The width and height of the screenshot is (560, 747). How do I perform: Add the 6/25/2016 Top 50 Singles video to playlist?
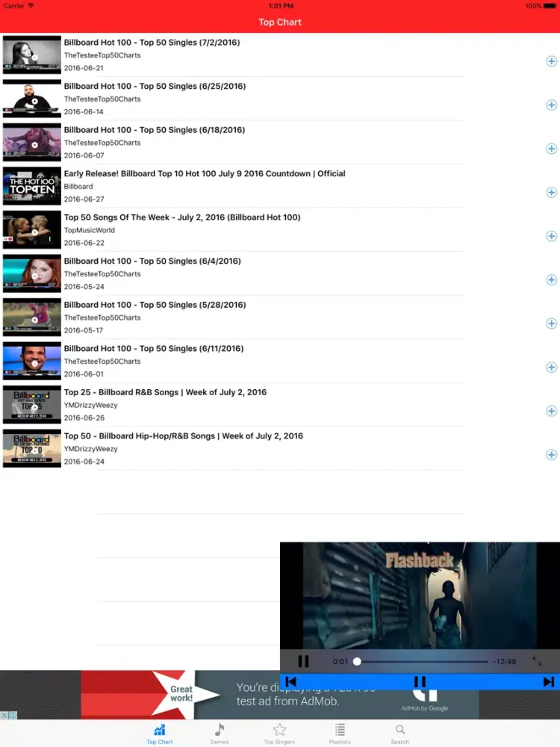tap(551, 105)
